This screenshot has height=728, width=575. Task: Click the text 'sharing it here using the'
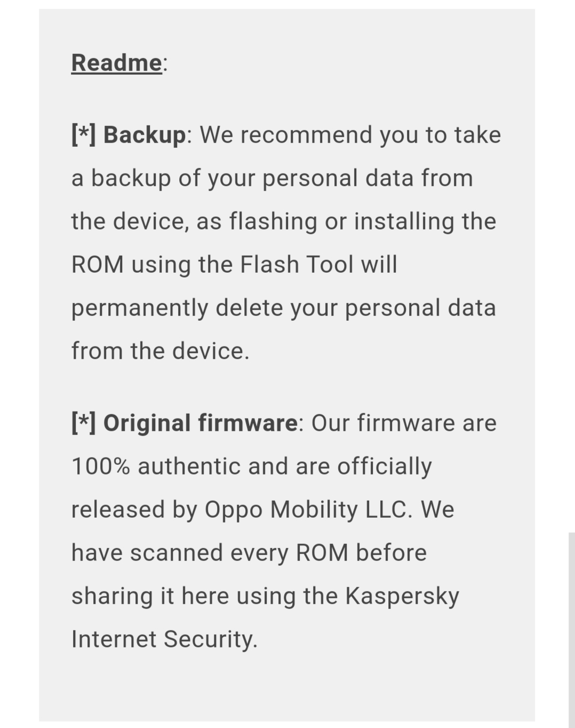(x=205, y=596)
